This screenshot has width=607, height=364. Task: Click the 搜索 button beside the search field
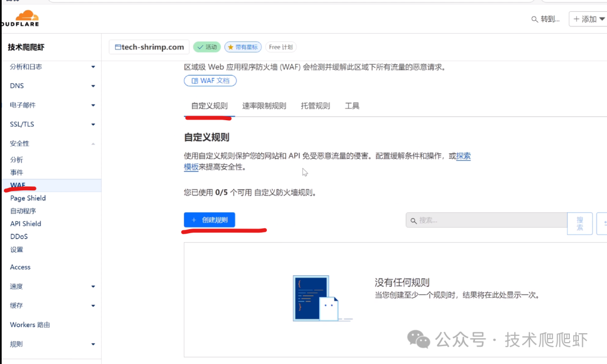(x=580, y=224)
